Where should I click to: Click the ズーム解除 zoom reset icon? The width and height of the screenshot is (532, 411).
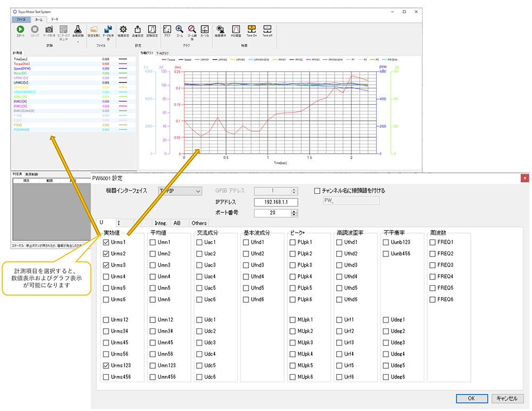192,29
